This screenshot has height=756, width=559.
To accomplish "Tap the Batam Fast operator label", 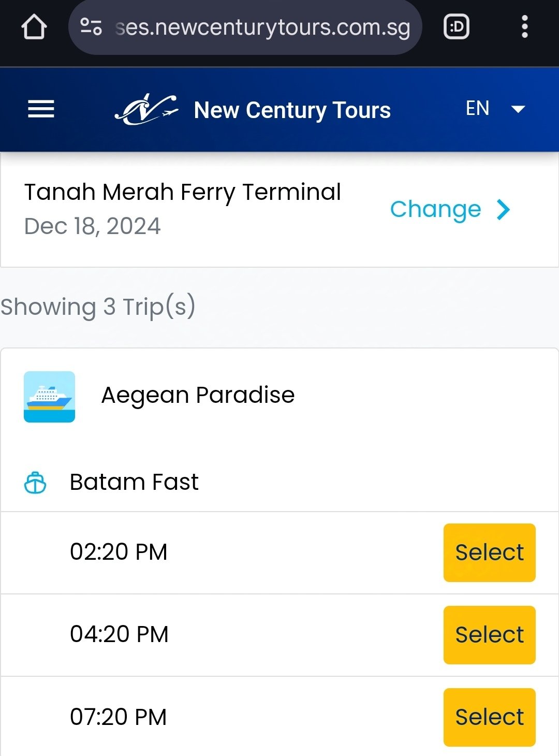I will pyautogui.click(x=134, y=482).
